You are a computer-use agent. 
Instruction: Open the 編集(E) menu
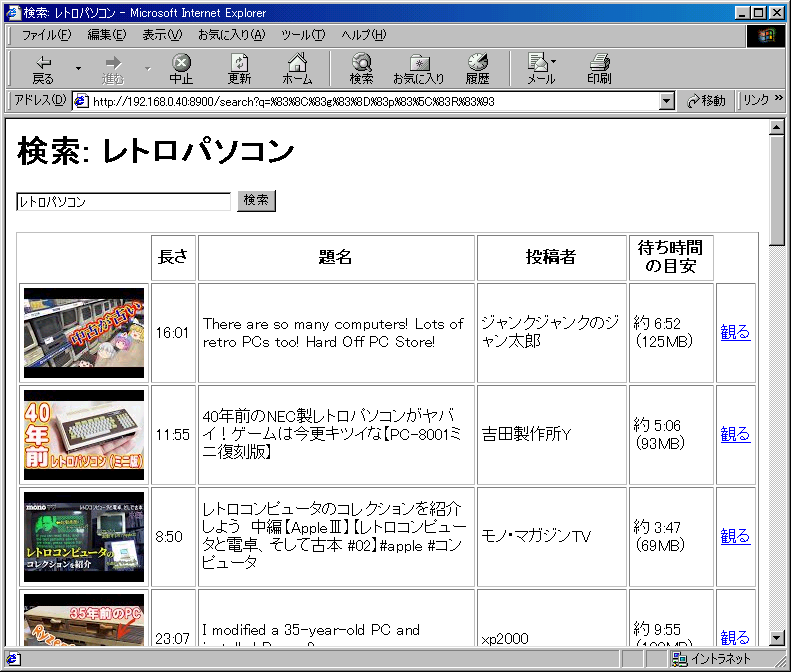[x=106, y=35]
